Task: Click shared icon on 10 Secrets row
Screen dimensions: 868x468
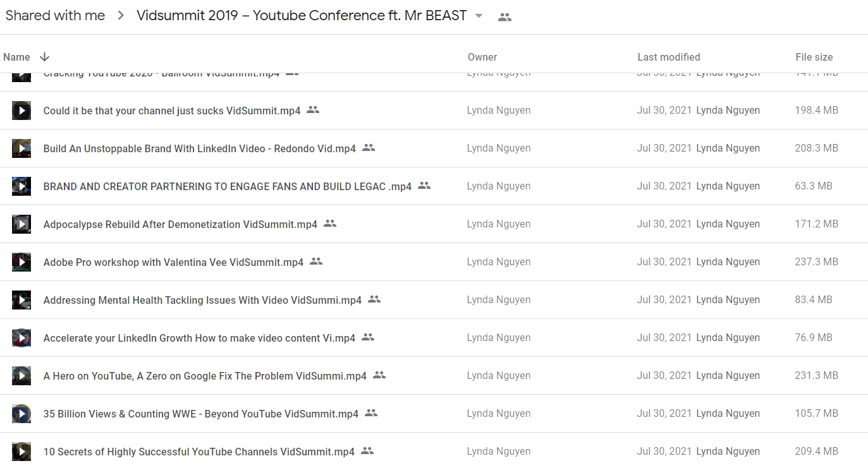Action: point(367,451)
